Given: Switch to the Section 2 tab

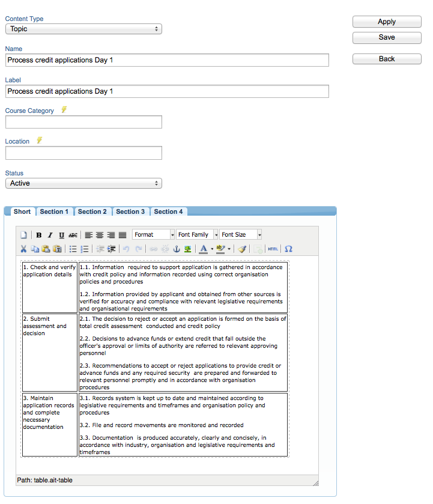Looking at the screenshot, I should (x=92, y=211).
